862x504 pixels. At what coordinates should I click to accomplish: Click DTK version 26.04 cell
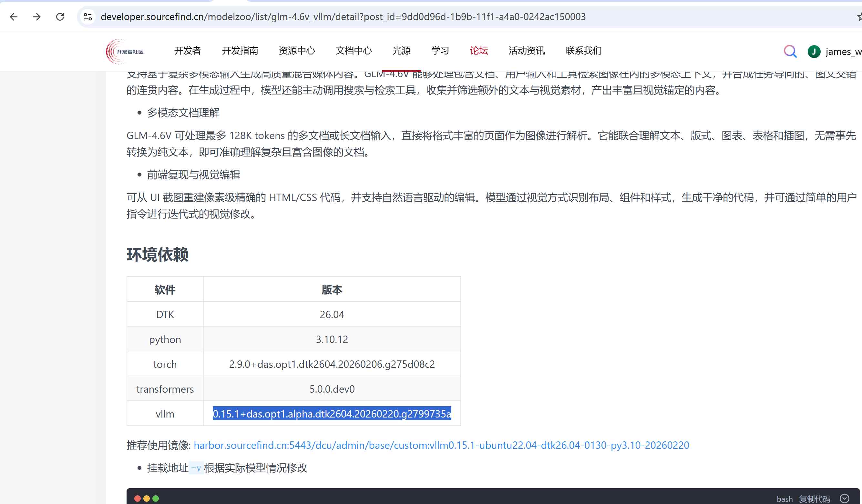click(332, 314)
